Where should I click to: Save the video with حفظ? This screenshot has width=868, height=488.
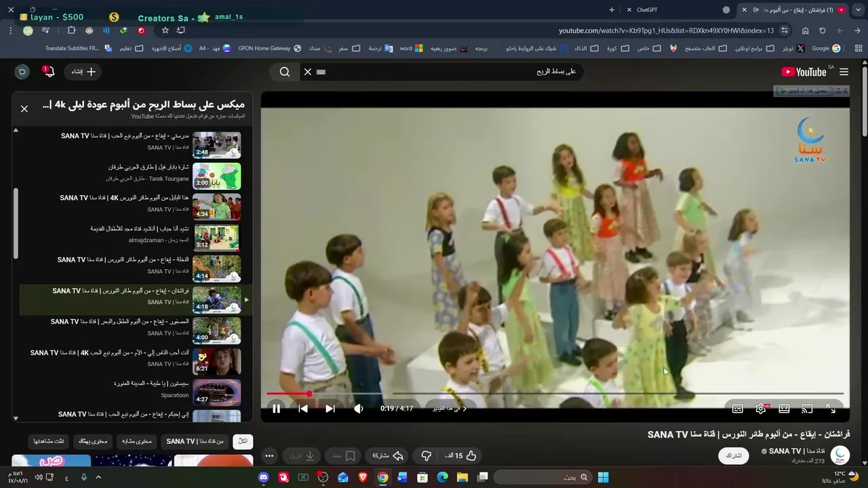(344, 455)
